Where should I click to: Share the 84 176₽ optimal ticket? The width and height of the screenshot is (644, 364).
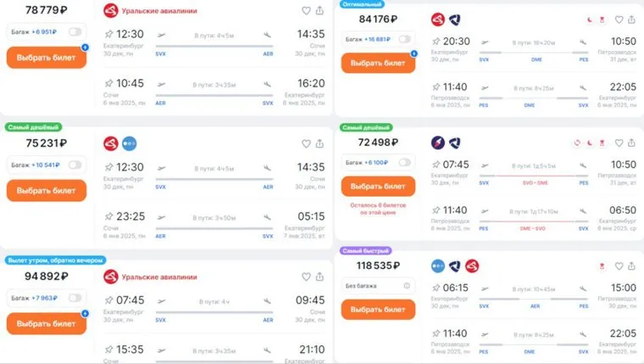[x=631, y=20]
